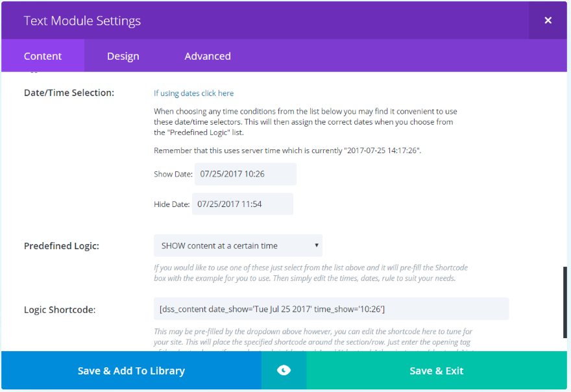571x392 pixels.
Task: Select the 'Date/Time Selection:' label
Action: coord(69,93)
